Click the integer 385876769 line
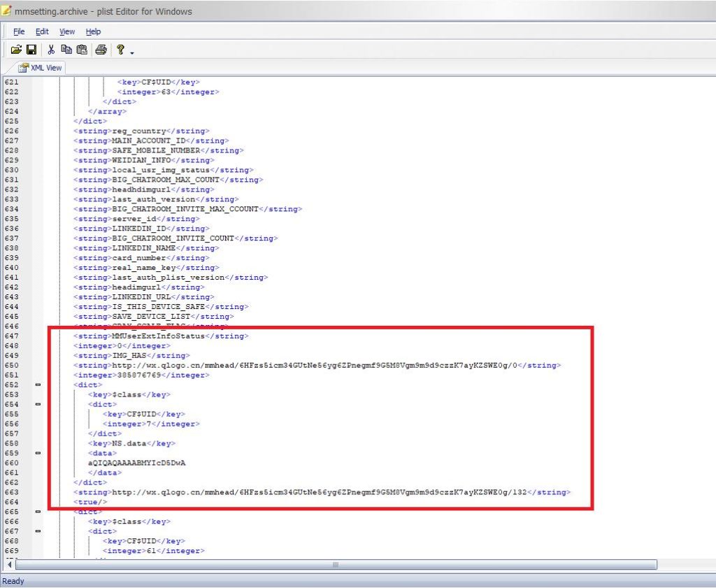The image size is (716, 588). coord(141,375)
